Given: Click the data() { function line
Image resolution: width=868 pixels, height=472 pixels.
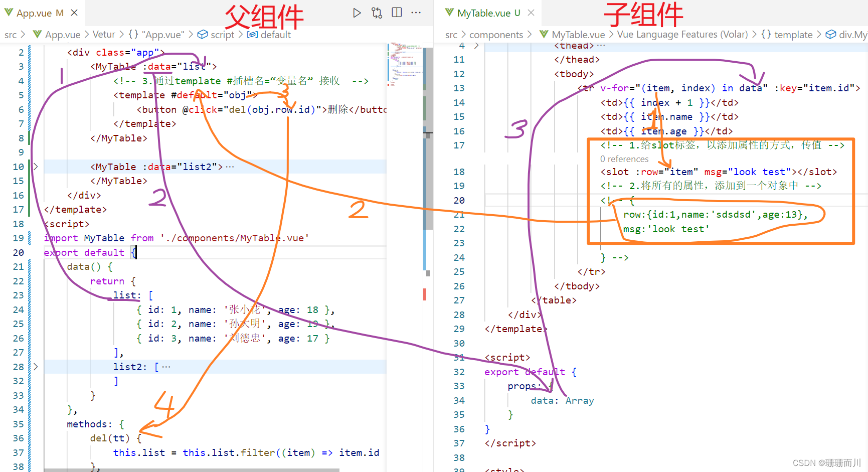Looking at the screenshot, I should [90, 266].
